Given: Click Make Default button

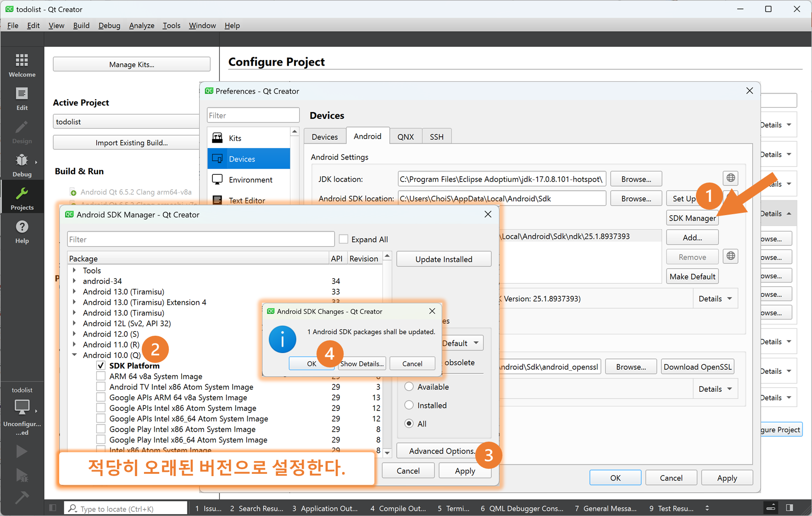Looking at the screenshot, I should pos(692,276).
